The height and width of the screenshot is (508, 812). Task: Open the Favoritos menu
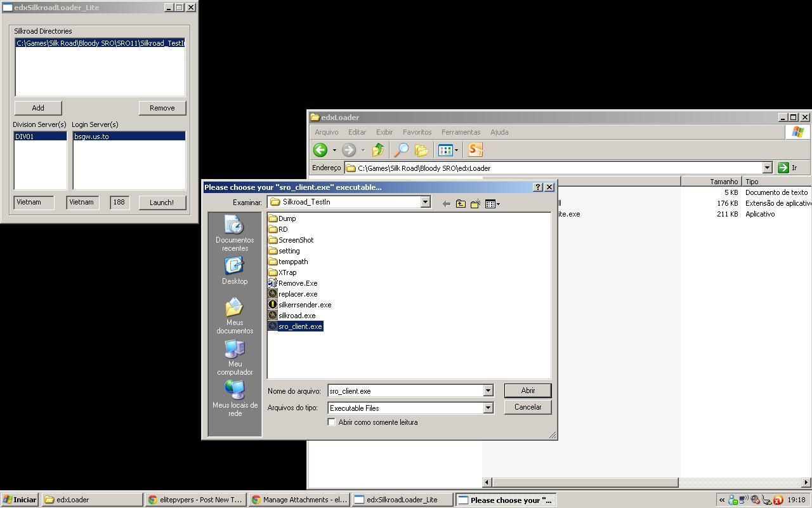[417, 132]
